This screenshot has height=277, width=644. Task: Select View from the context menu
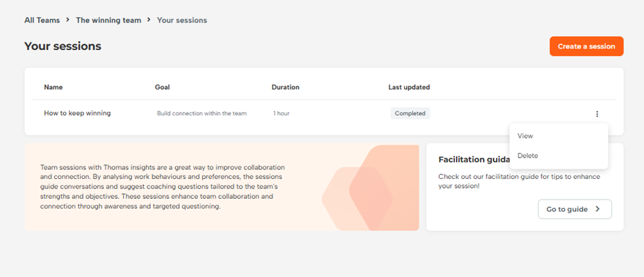tap(525, 136)
